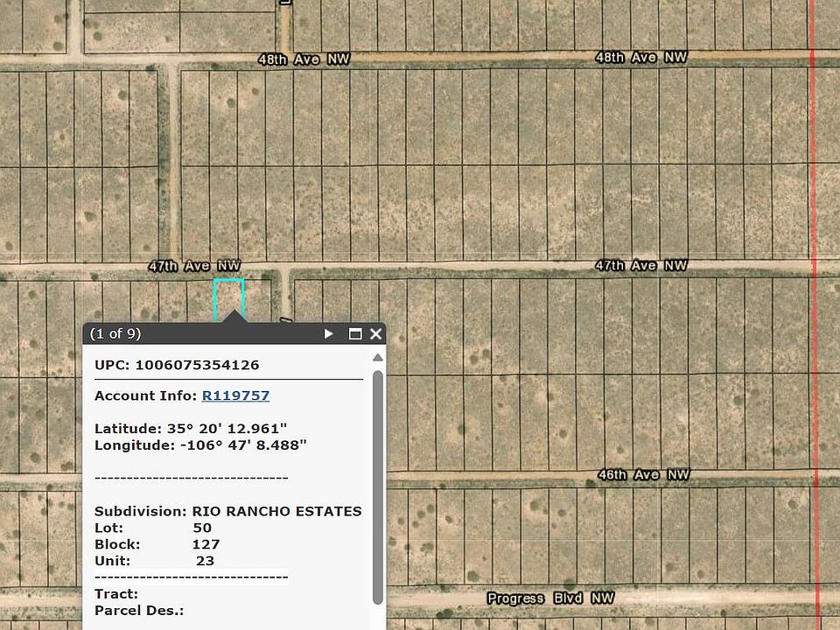
Task: Click left 48th Ave NW road label
Action: point(304,59)
